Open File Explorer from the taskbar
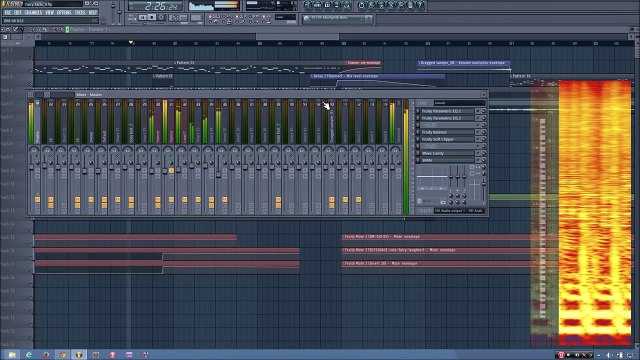This screenshot has height=360, width=640. click(11, 355)
